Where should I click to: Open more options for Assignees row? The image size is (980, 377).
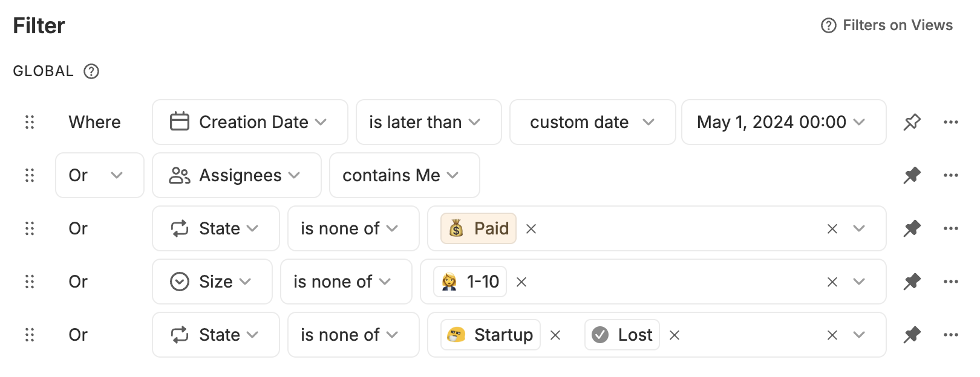click(950, 175)
